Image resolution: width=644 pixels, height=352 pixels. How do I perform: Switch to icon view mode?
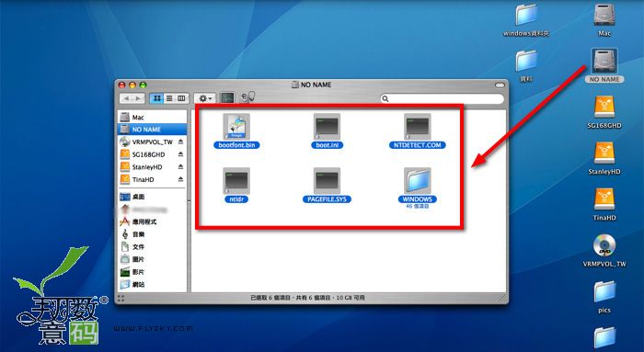point(156,98)
